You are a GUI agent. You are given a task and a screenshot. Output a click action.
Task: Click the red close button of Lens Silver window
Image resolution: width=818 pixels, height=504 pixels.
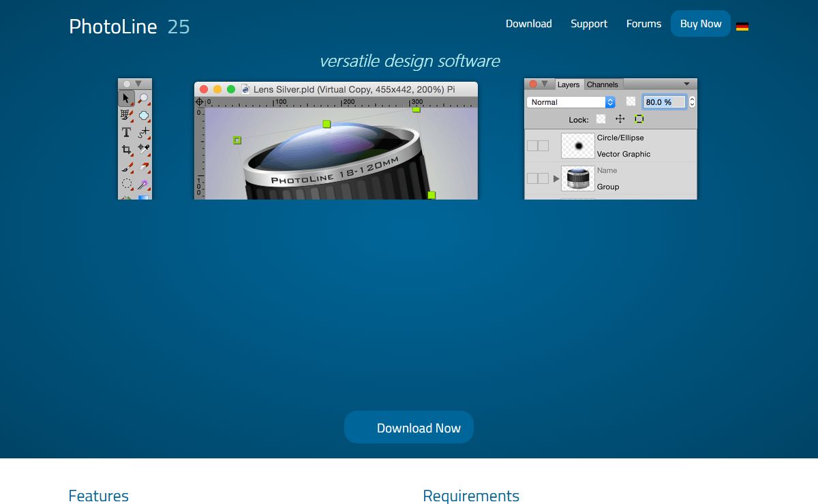click(x=203, y=89)
